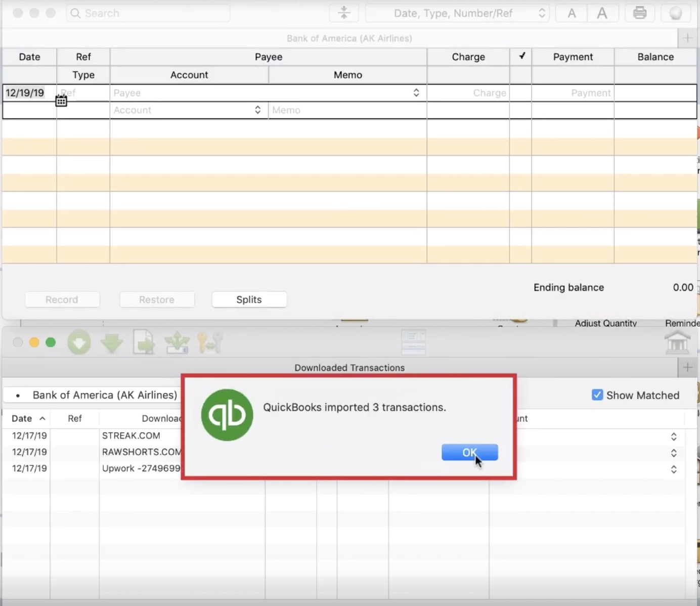
Task: Decrease font size with small A button
Action: [x=572, y=13]
